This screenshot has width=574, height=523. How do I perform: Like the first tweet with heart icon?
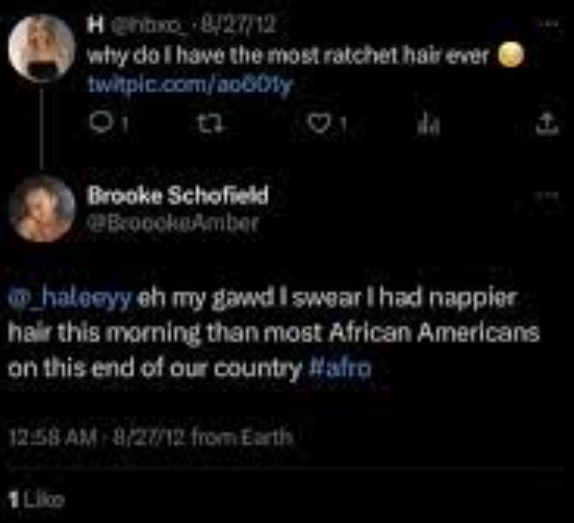coord(318,123)
